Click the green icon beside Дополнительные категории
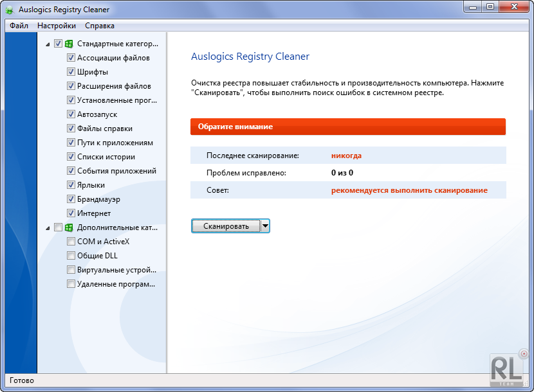Viewport: 534px width, 392px height. (69, 227)
